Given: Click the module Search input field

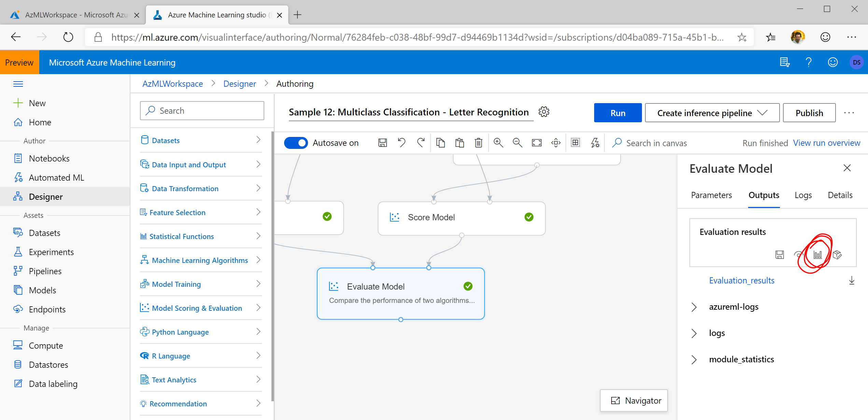Looking at the screenshot, I should (202, 111).
